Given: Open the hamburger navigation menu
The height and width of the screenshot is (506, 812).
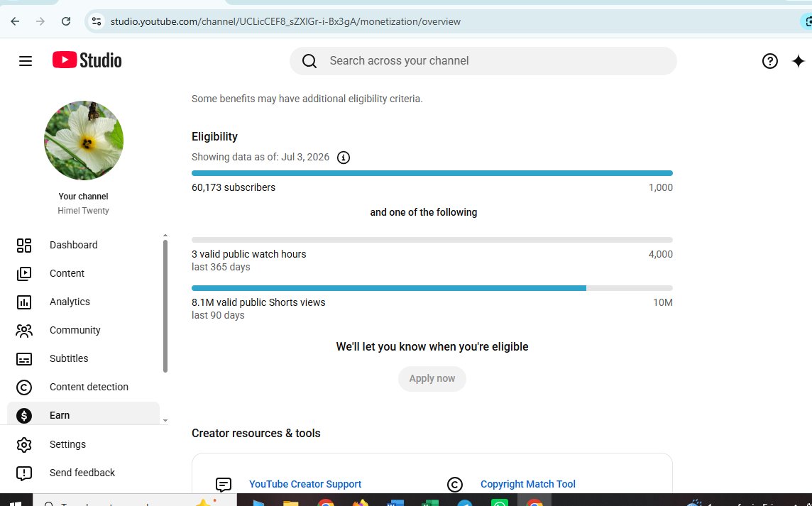Looking at the screenshot, I should pyautogui.click(x=26, y=61).
